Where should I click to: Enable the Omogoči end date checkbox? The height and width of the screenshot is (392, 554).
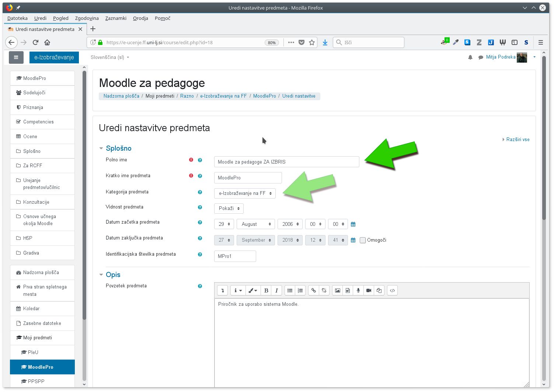point(363,240)
